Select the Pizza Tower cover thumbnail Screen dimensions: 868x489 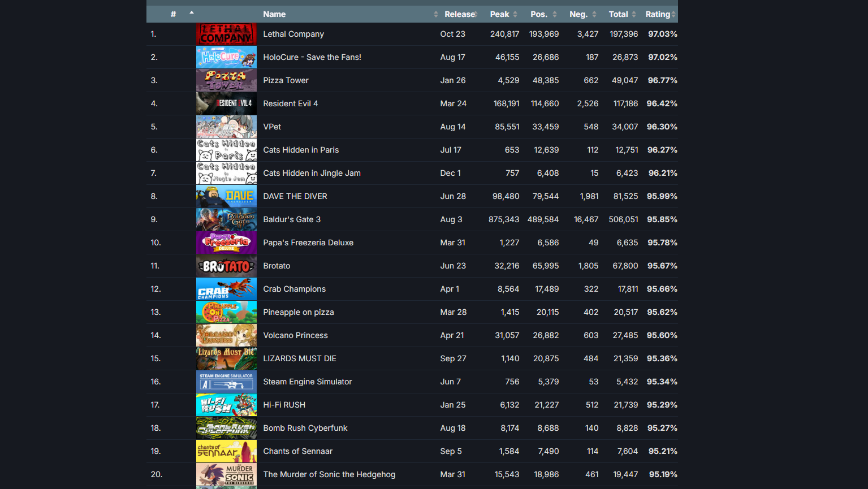tap(226, 80)
